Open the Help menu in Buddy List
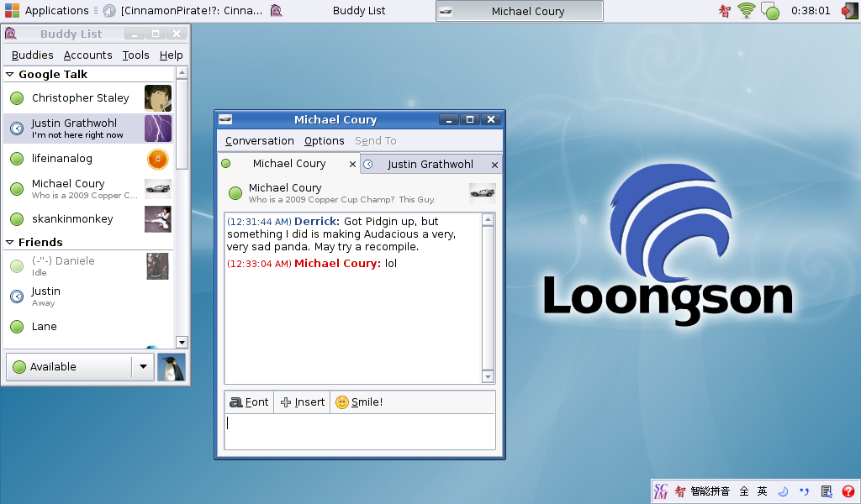This screenshot has width=861, height=504. [x=172, y=55]
